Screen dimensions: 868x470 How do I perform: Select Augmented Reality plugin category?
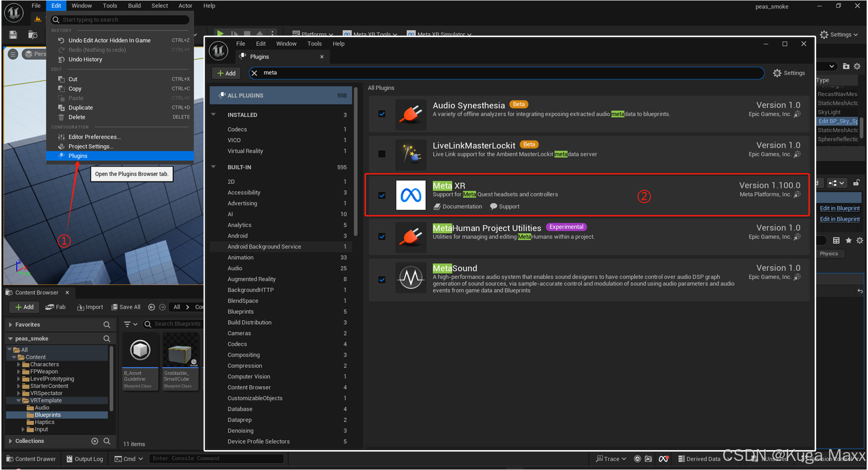tap(281, 279)
